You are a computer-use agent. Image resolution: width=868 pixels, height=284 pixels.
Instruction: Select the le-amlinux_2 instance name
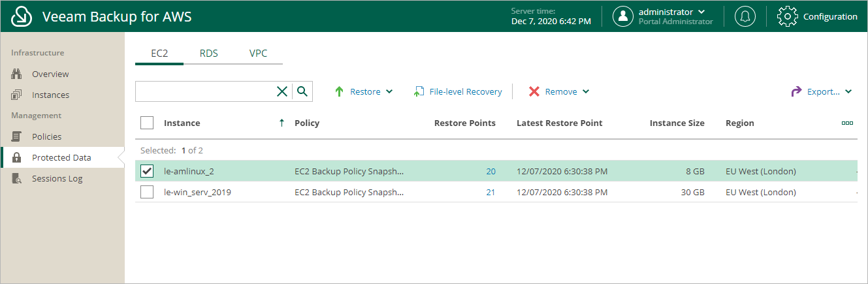coord(189,172)
